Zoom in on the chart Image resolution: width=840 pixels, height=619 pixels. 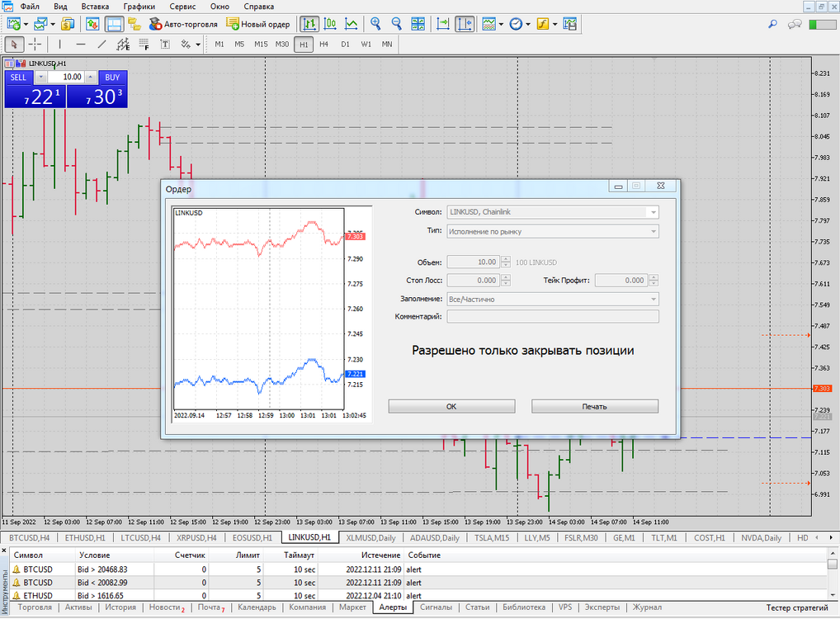(x=375, y=24)
